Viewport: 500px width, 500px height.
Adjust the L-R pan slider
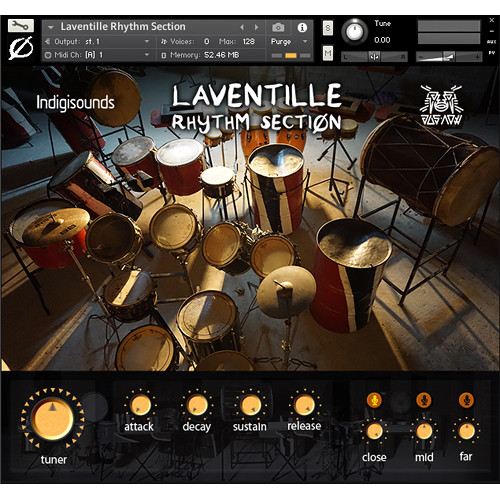375,57
